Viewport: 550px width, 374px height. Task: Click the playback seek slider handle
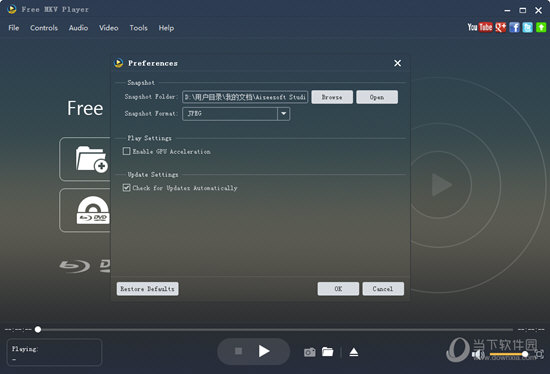38,329
